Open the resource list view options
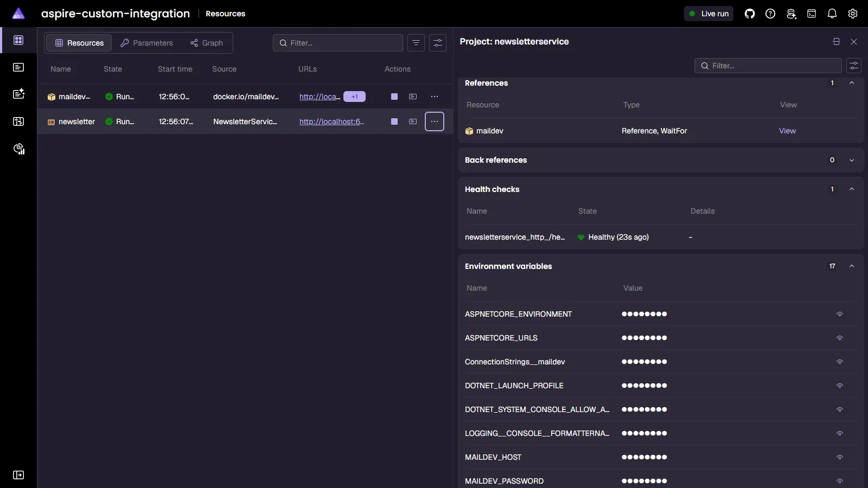The image size is (868, 488). coord(438,43)
